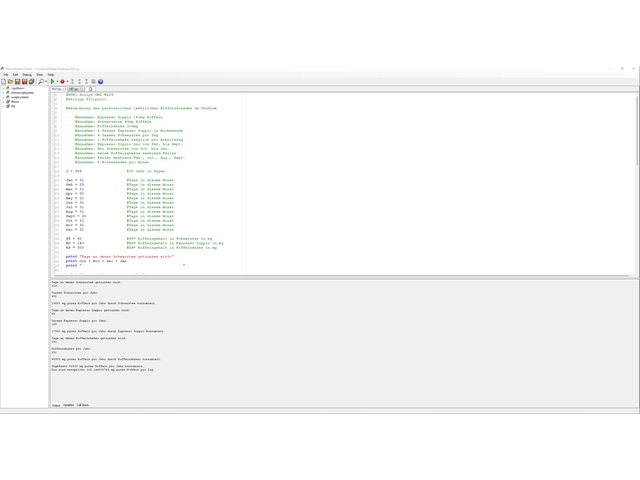
Task: Click the editor horizontal scrollbar
Action: click(339, 276)
